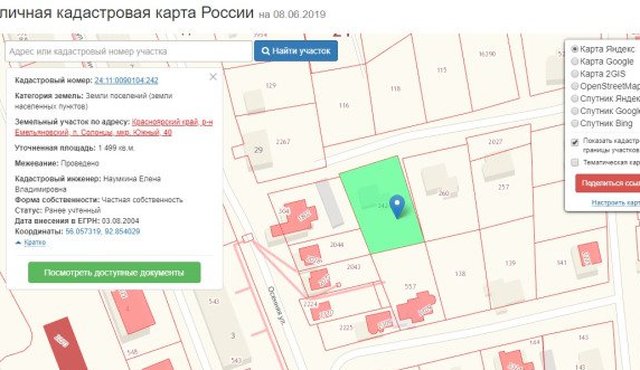Click parcel labeled 2267 on map

point(283,142)
